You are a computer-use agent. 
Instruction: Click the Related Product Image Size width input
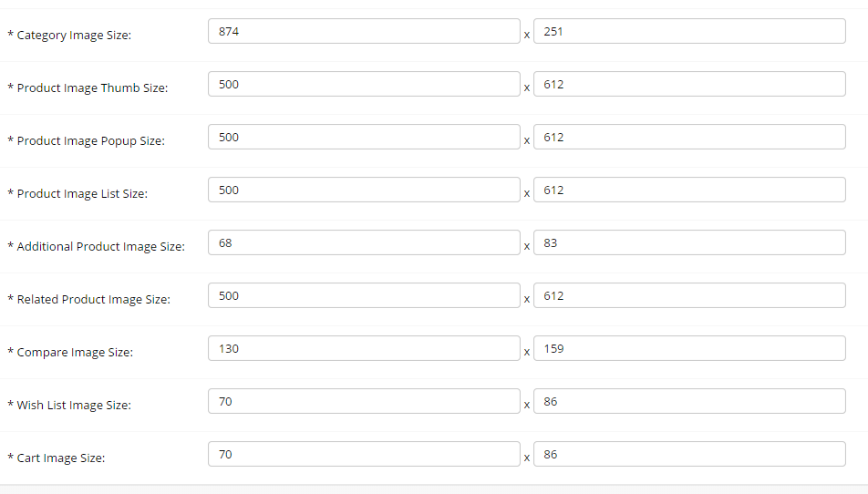[364, 296]
